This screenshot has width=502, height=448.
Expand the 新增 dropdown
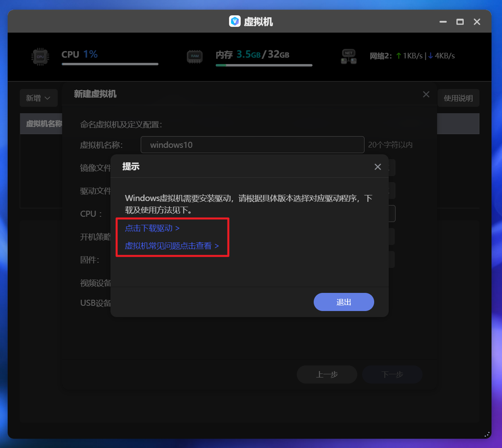click(x=39, y=98)
